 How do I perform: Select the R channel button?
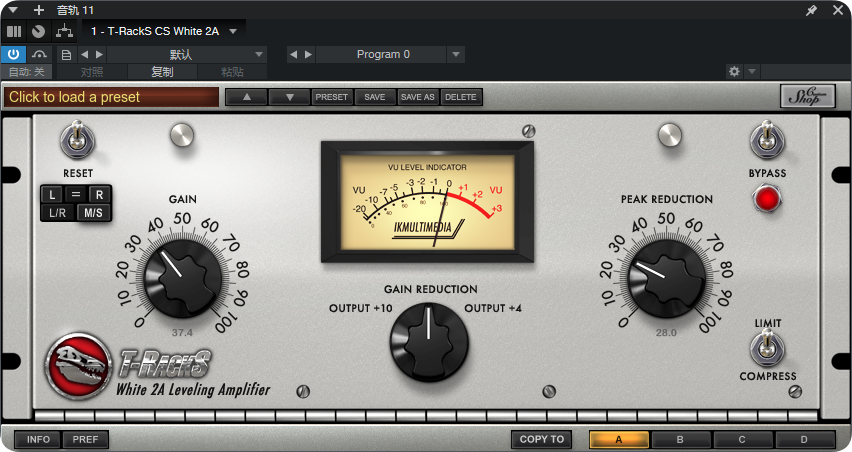coord(99,194)
